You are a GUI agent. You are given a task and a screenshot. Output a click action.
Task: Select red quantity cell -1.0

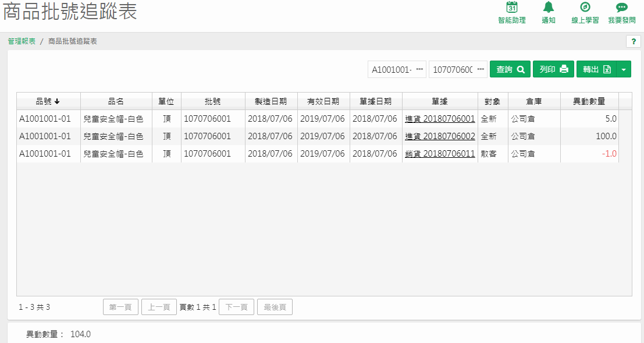(589, 154)
